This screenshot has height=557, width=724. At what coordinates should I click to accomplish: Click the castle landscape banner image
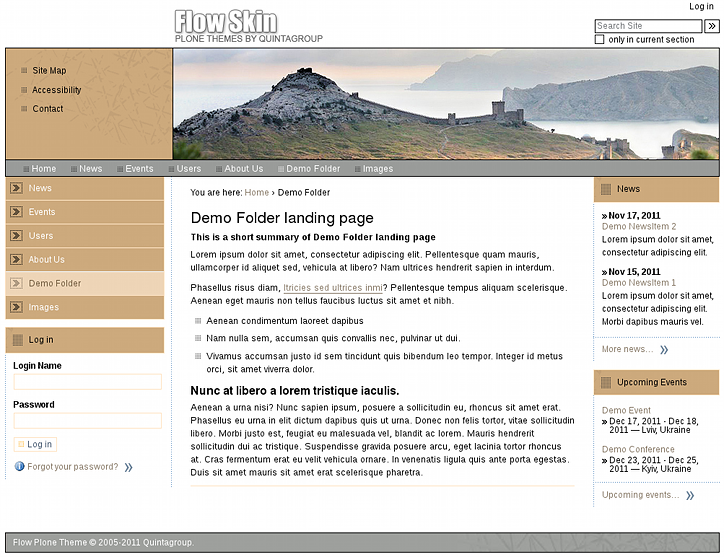(446, 104)
